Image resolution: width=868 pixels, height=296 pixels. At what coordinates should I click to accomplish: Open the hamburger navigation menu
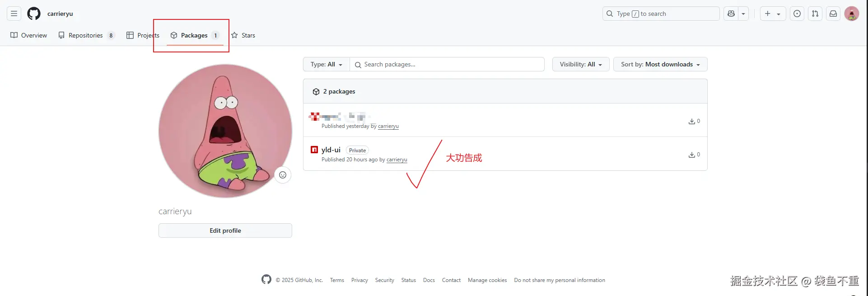[14, 14]
